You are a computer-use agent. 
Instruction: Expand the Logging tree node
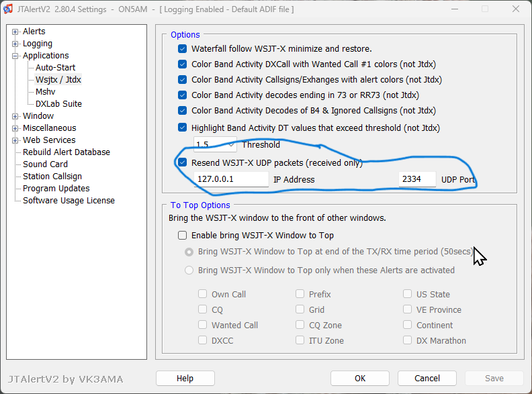click(x=15, y=44)
